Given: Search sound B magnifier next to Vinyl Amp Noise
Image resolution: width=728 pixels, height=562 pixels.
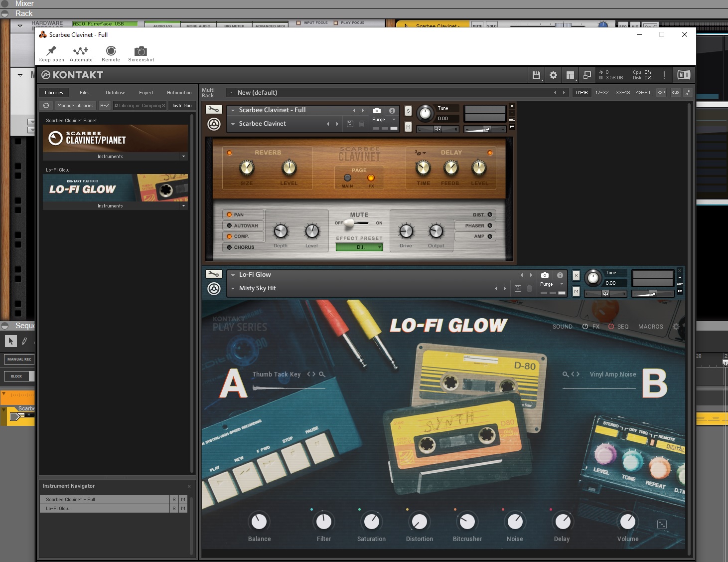Looking at the screenshot, I should pyautogui.click(x=566, y=374).
